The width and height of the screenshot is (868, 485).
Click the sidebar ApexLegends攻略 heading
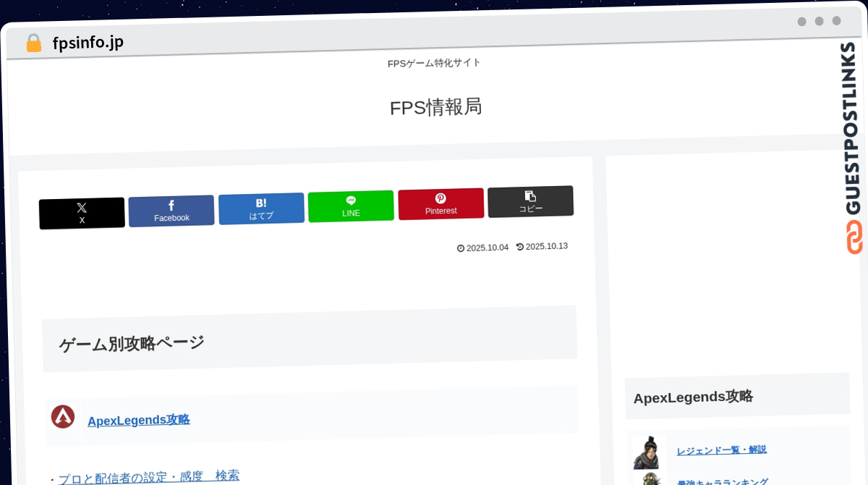coord(693,397)
